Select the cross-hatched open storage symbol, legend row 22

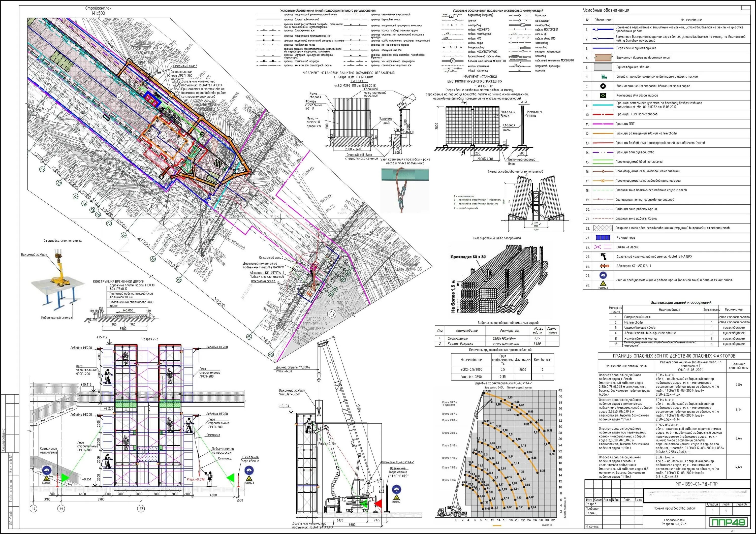point(603,228)
